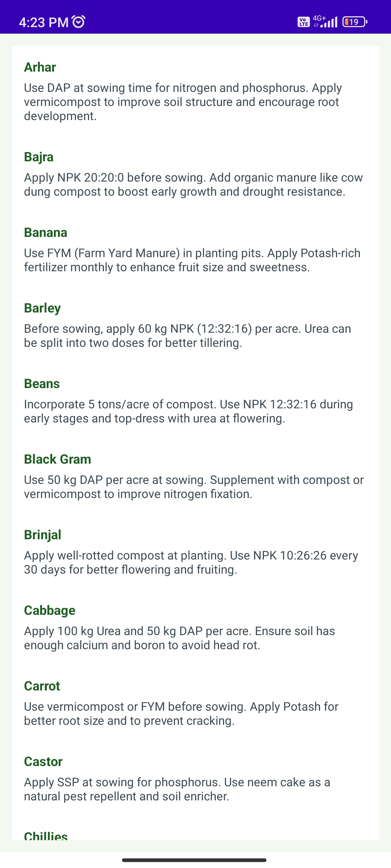This screenshot has width=391, height=868.
Task: Tap the battery level icon
Action: [355, 22]
